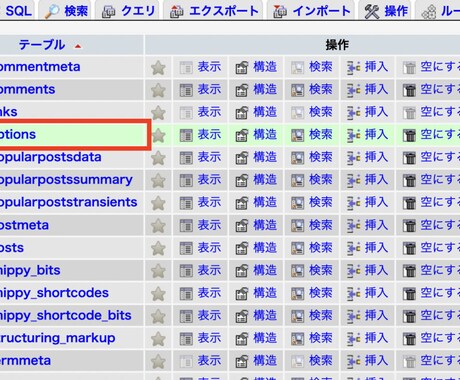The image size is (460, 380).
Task: Open the options table name link
Action: (x=18, y=135)
